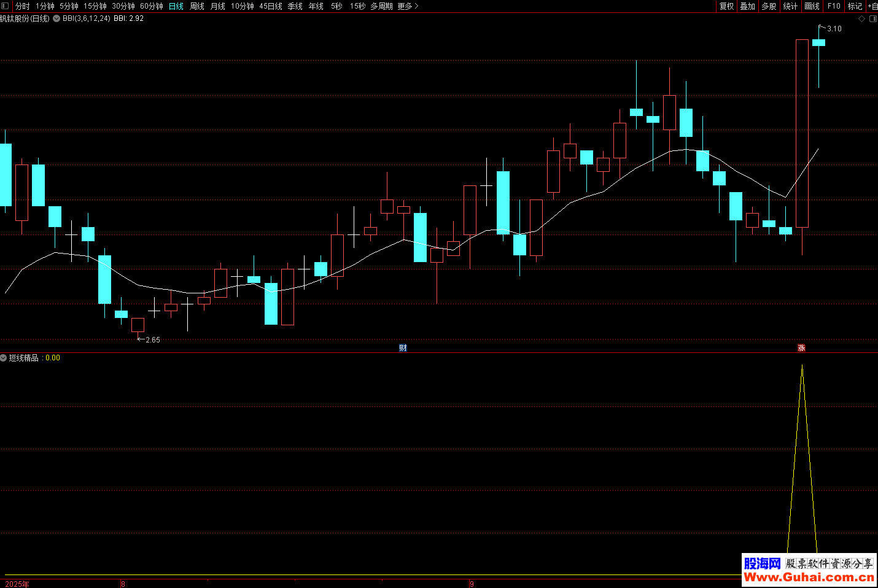This screenshot has height=588, width=878.
Task: Select 月线 monthly chart period
Action: click(x=218, y=6)
